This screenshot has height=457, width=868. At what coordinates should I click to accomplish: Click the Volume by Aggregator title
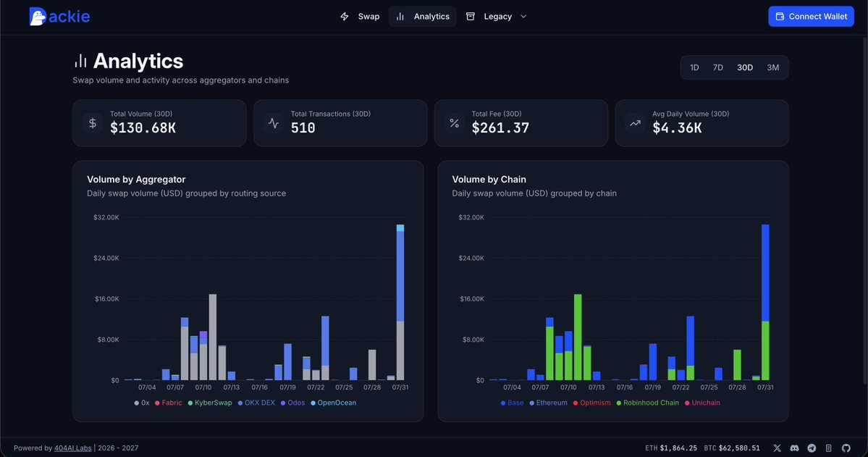[136, 180]
